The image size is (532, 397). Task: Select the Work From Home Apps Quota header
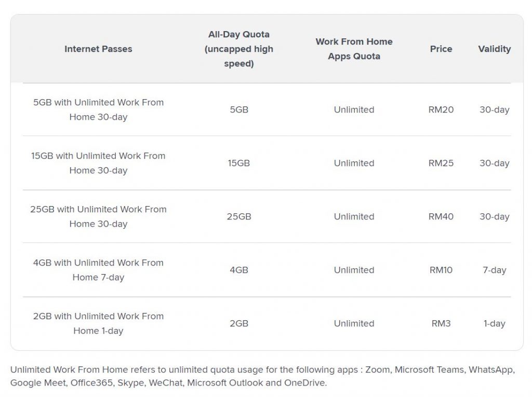pyautogui.click(x=354, y=49)
